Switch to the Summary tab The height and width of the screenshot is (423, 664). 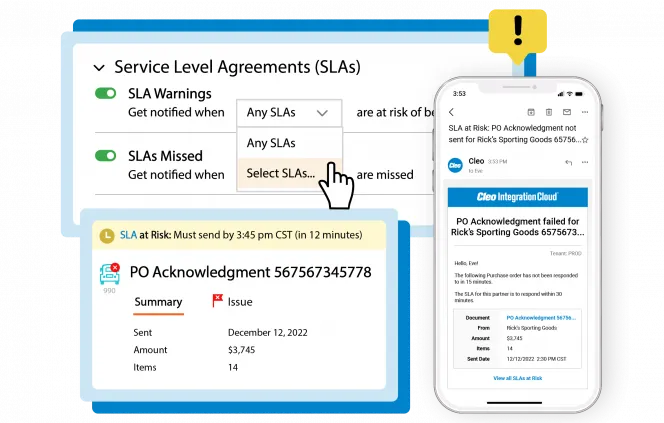[158, 302]
